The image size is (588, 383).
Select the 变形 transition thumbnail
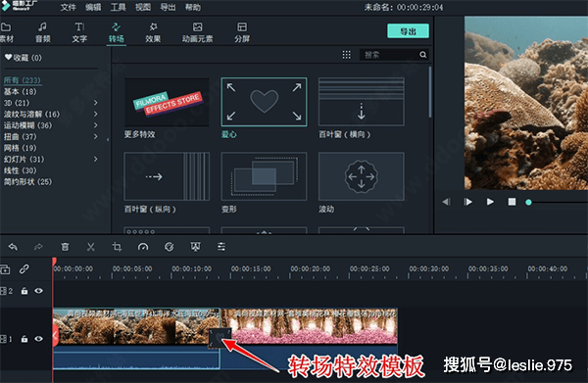coord(264,176)
